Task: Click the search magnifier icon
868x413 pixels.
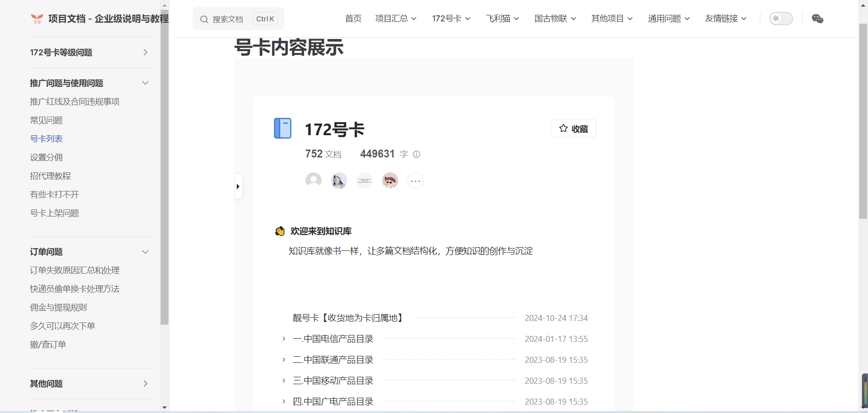Action: pyautogui.click(x=204, y=19)
